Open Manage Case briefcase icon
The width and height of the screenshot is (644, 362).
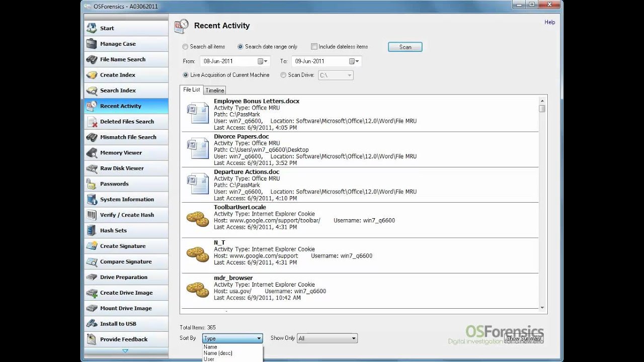92,44
